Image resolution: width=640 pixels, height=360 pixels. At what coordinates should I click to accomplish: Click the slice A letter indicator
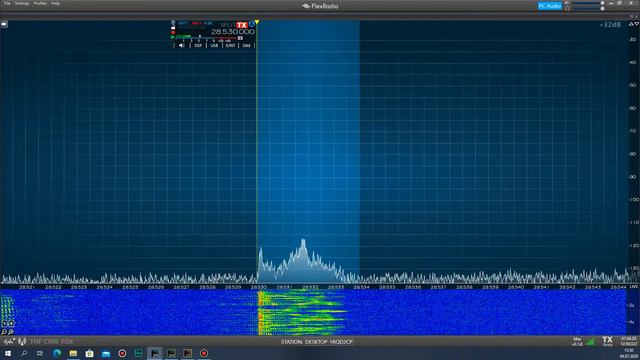coord(252,24)
